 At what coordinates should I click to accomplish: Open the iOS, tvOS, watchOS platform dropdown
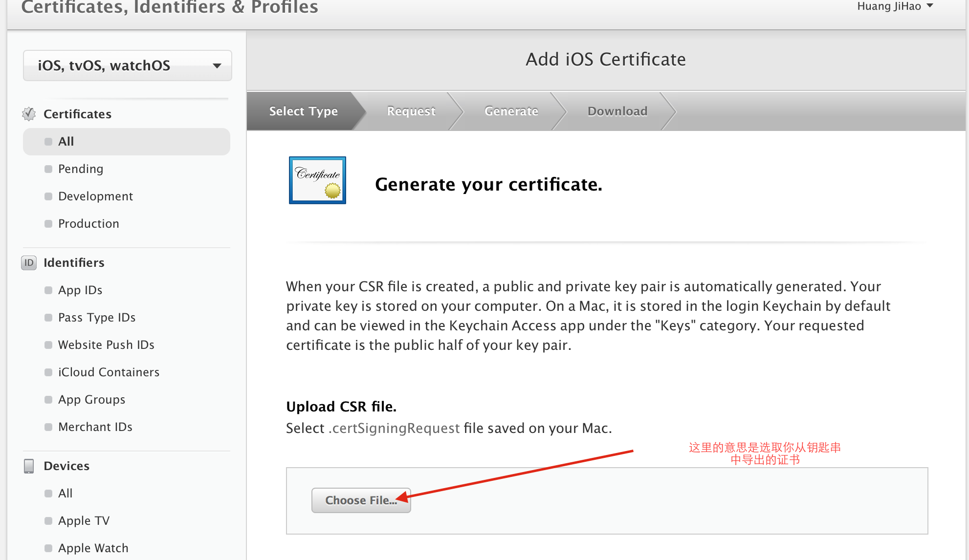[x=127, y=65]
